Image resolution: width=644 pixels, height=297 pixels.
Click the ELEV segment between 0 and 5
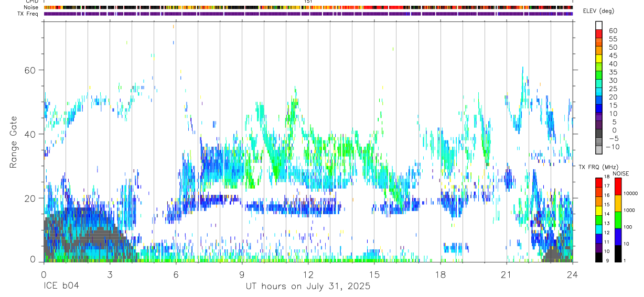coord(599,126)
